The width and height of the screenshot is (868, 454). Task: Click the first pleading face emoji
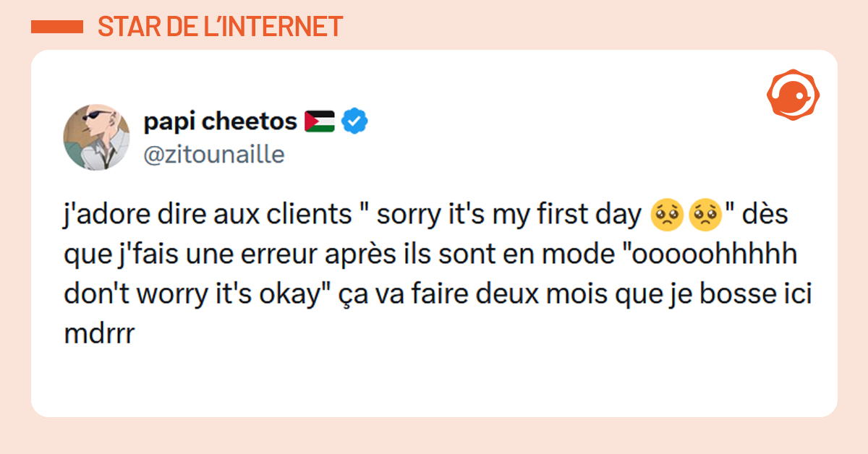coord(663,215)
